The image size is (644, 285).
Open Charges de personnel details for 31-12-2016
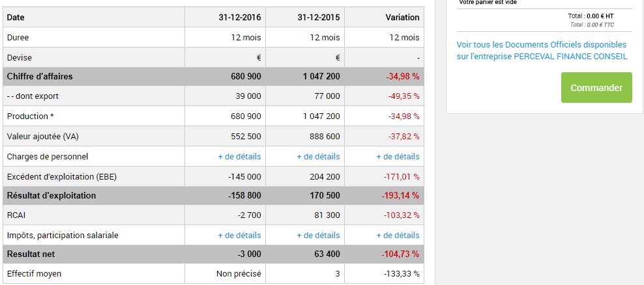[239, 156]
